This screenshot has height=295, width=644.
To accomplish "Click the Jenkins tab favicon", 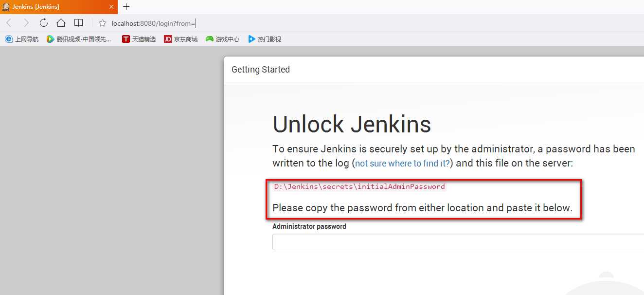I will 6,7.
